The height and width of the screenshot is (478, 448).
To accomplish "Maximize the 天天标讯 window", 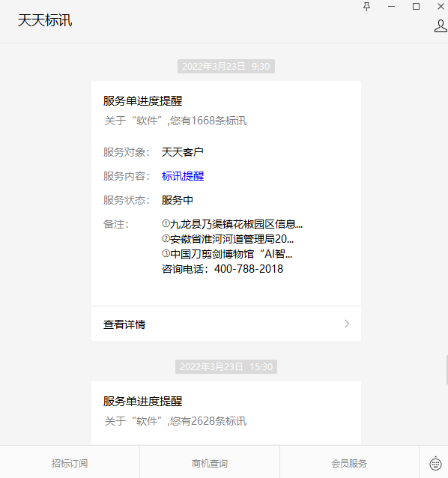I will (416, 7).
